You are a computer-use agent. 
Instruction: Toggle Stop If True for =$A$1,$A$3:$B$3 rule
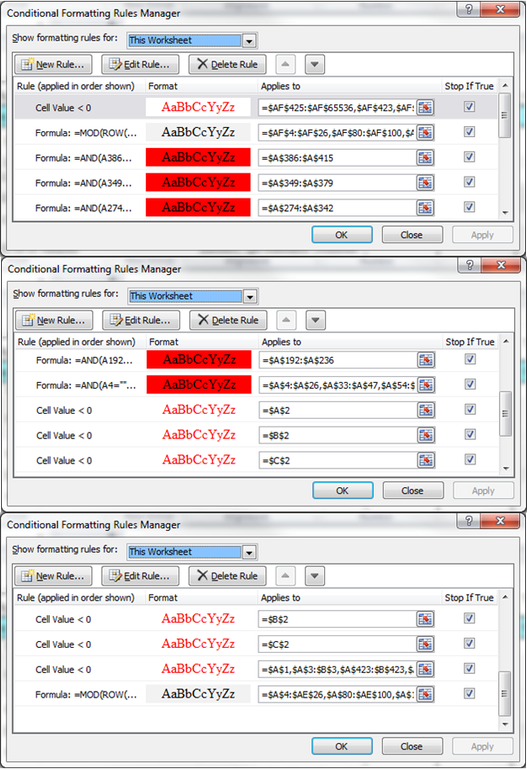click(470, 668)
